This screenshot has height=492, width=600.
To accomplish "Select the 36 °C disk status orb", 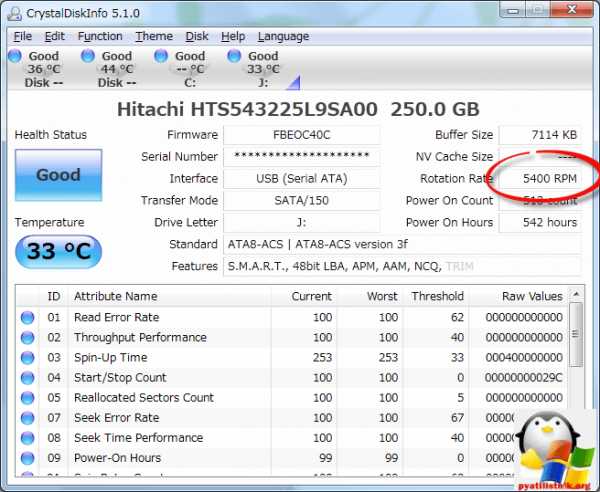I will (x=15, y=56).
